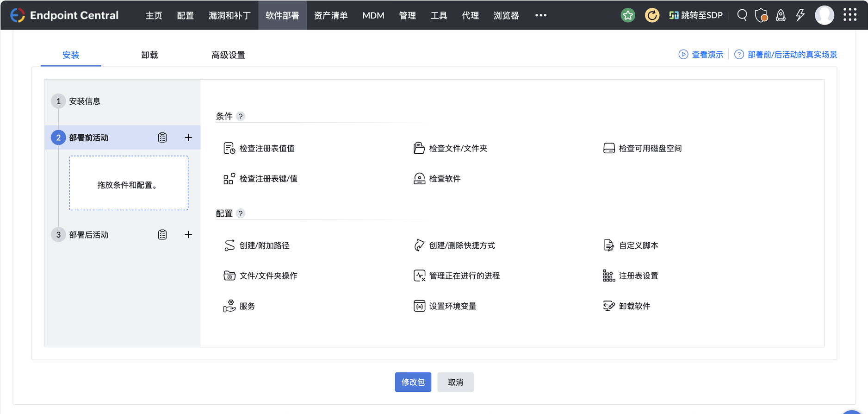The height and width of the screenshot is (414, 868).
Task: Select step 1 安装信息 in sidebar
Action: (x=85, y=101)
